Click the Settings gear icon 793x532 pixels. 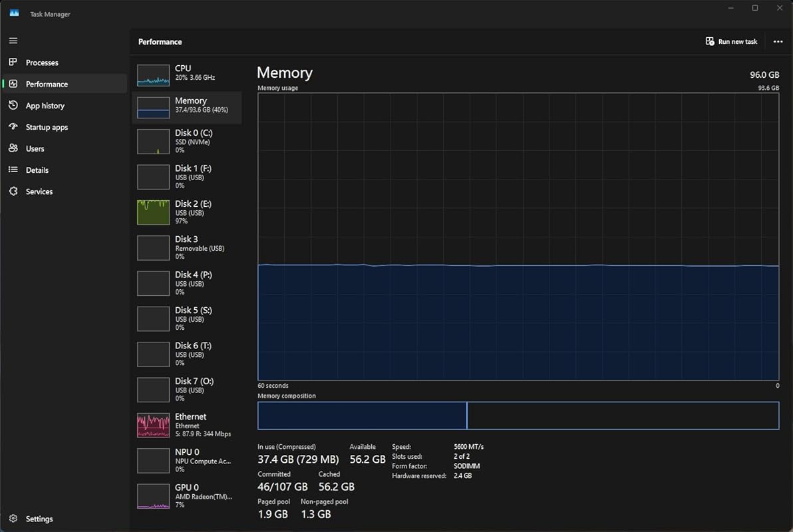pos(13,519)
